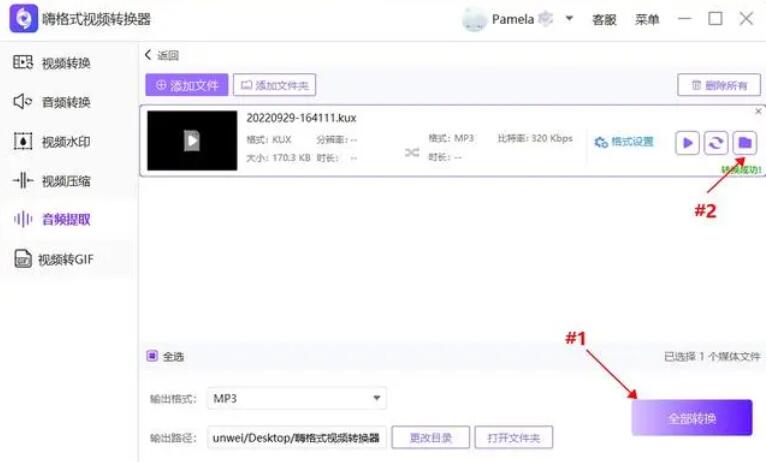Click the 添加文件夹 button
Image resolution: width=766 pixels, height=462 pixels.
(275, 85)
